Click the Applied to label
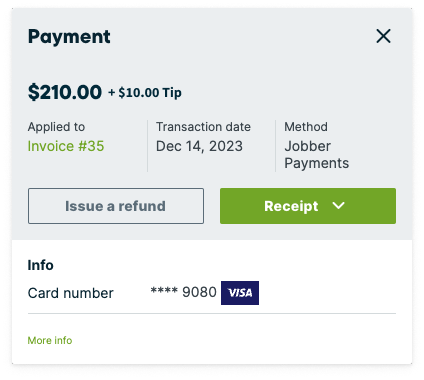This screenshot has width=424, height=380. (x=56, y=127)
